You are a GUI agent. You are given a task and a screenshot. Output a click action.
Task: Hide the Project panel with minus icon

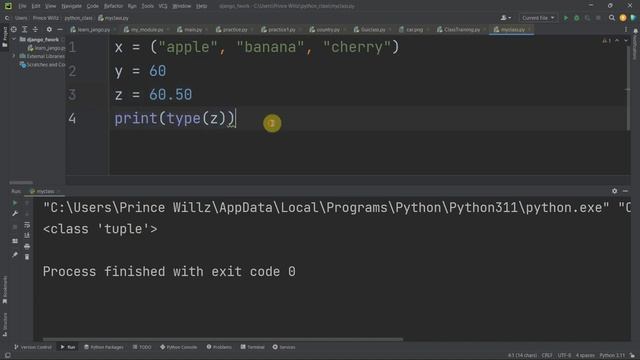tap(60, 29)
